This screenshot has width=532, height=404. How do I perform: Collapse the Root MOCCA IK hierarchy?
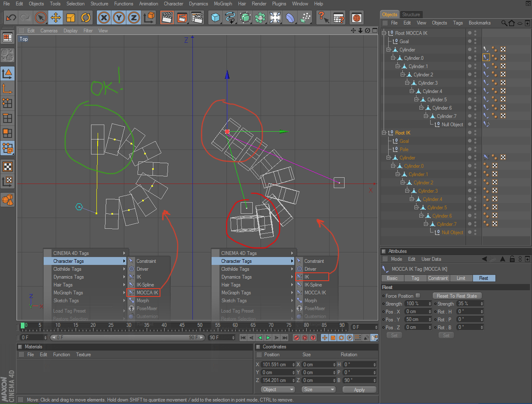[x=384, y=33]
